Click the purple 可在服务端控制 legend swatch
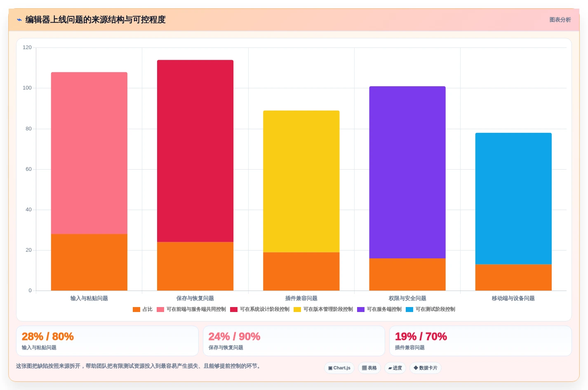This screenshot has height=390, width=588. [x=361, y=310]
